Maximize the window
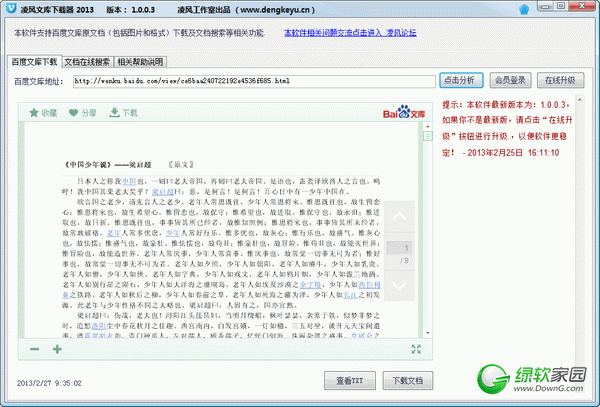The width and height of the screenshot is (600, 407). pos(561,6)
